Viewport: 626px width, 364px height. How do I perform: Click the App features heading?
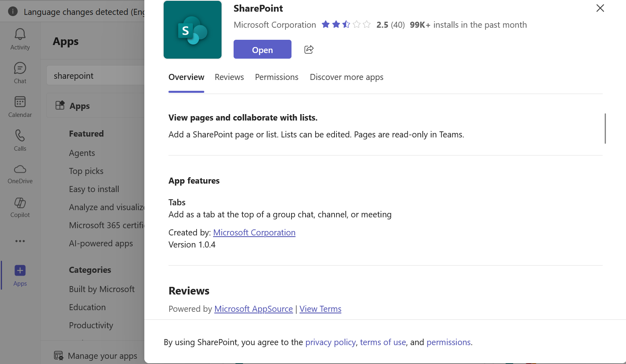pos(194,181)
